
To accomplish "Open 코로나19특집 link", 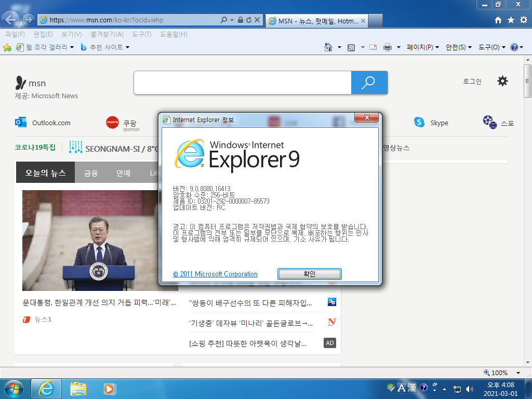I will (x=35, y=147).
